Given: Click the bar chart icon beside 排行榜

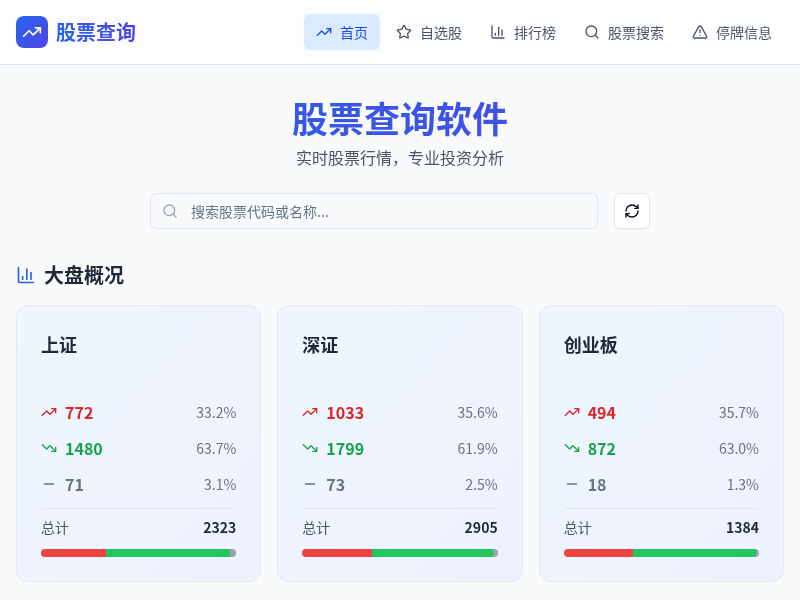Looking at the screenshot, I should (x=497, y=32).
